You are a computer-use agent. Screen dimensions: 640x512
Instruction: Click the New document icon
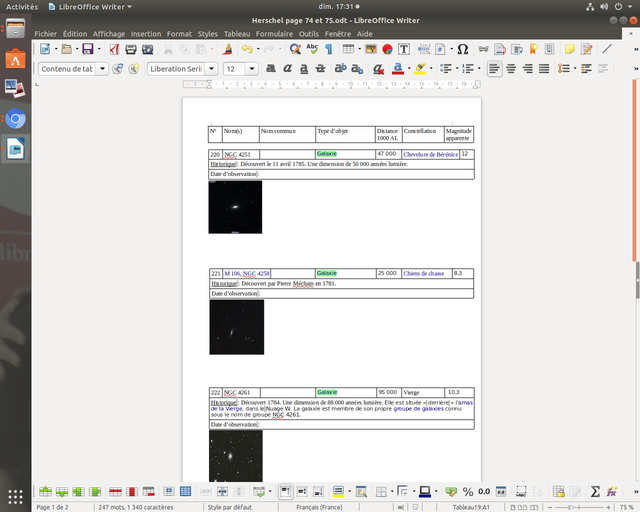(45, 49)
